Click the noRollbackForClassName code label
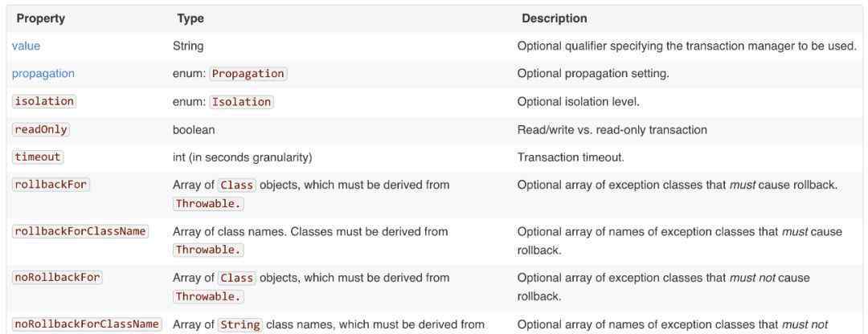Viewport: 868px width, 334px height. (87, 324)
